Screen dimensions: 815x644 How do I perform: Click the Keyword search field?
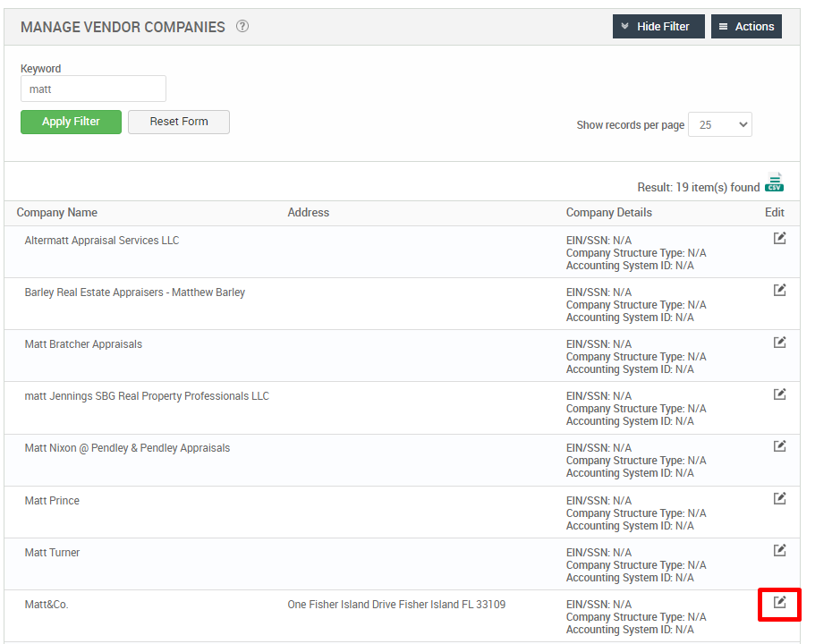[93, 89]
